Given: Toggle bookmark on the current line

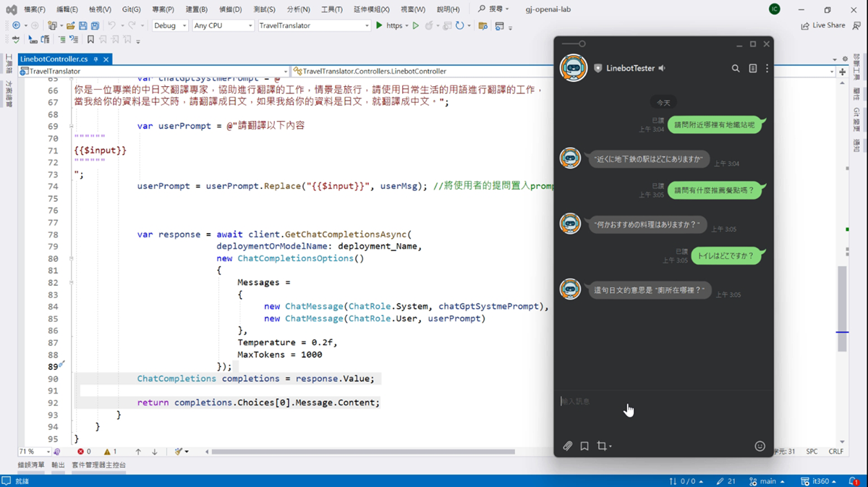Looking at the screenshot, I should (90, 40).
